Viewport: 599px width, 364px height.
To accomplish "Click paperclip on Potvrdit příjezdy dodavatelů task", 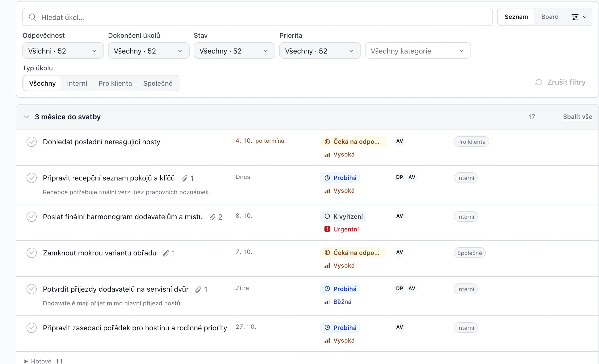I will point(198,290).
